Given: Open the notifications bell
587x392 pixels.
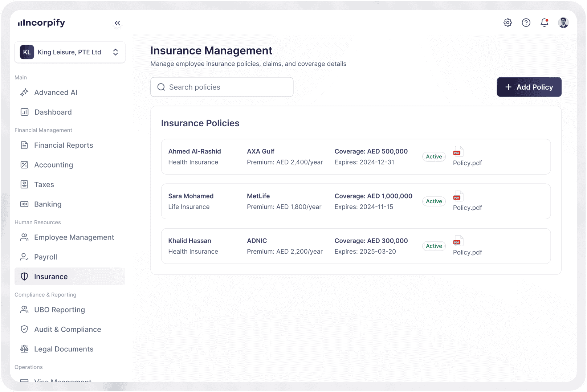Looking at the screenshot, I should point(544,23).
